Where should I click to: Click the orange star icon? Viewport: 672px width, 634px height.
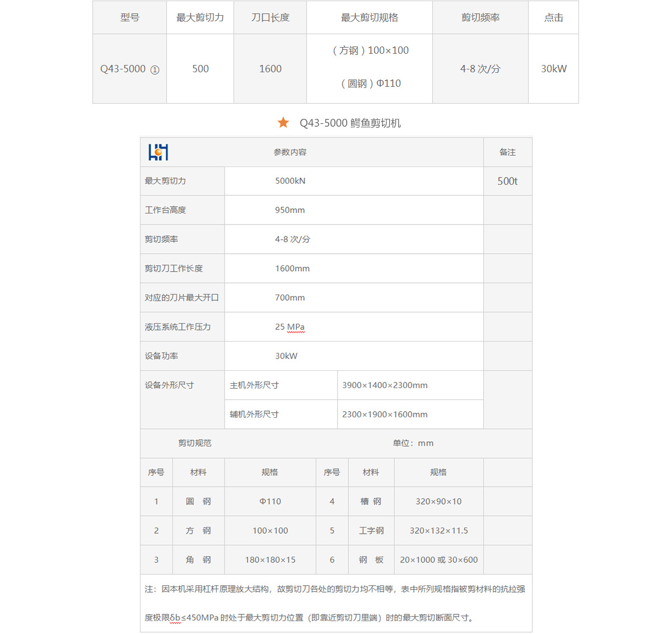click(x=283, y=123)
